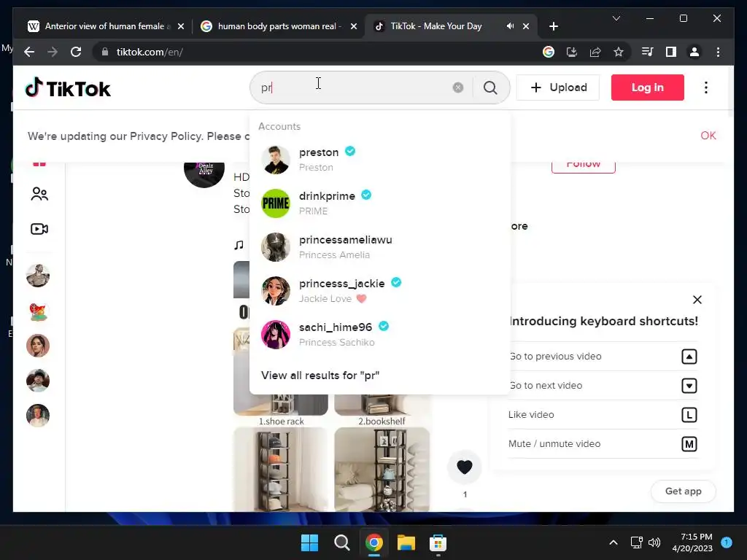Click the install app icon in address bar
Image resolution: width=747 pixels, height=560 pixels.
572,52
